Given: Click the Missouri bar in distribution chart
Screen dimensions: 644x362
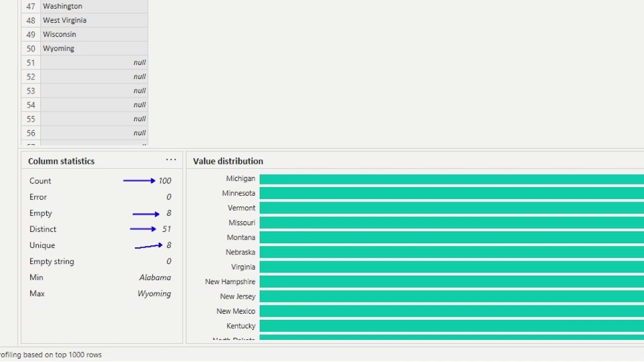Looking at the screenshot, I should [x=452, y=223].
